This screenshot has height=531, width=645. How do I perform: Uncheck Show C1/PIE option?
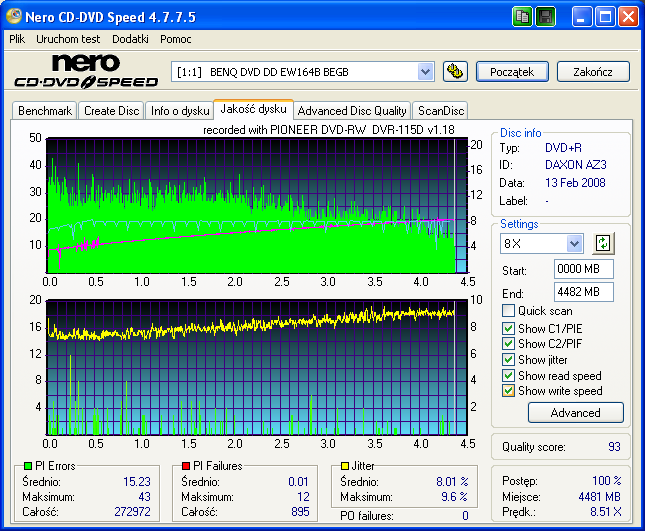[x=508, y=328]
